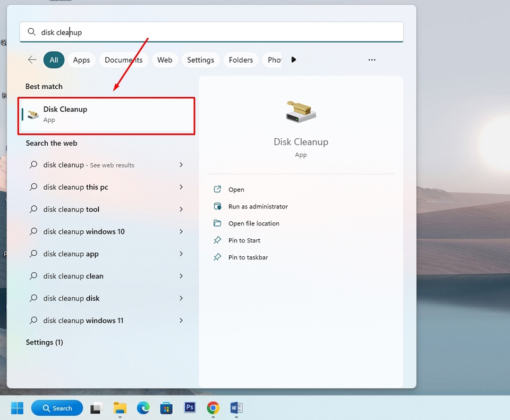Expand the 'disk cleanup windows 10' chevron
Image resolution: width=510 pixels, height=420 pixels.
181,231
